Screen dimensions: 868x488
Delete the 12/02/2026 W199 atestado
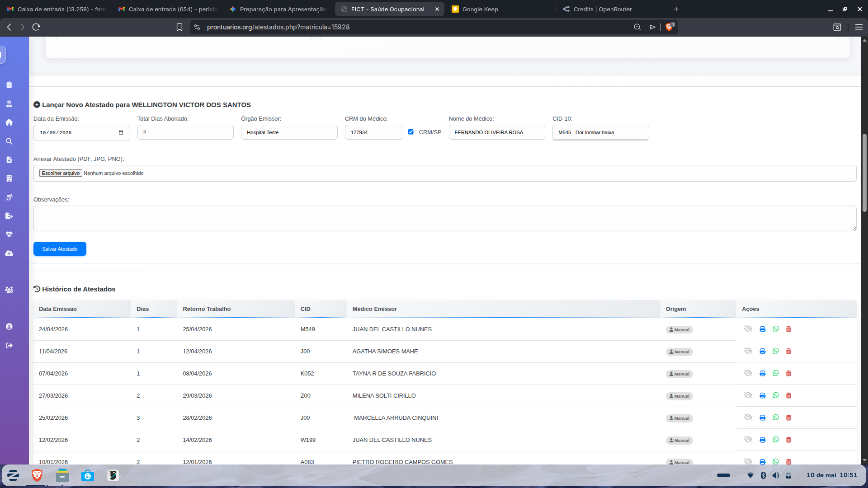pyautogui.click(x=788, y=440)
